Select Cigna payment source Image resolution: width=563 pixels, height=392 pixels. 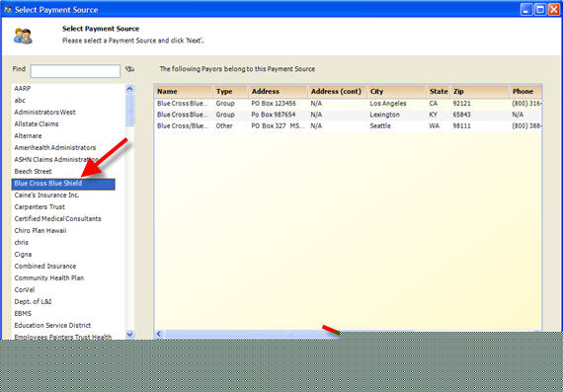pos(23,254)
